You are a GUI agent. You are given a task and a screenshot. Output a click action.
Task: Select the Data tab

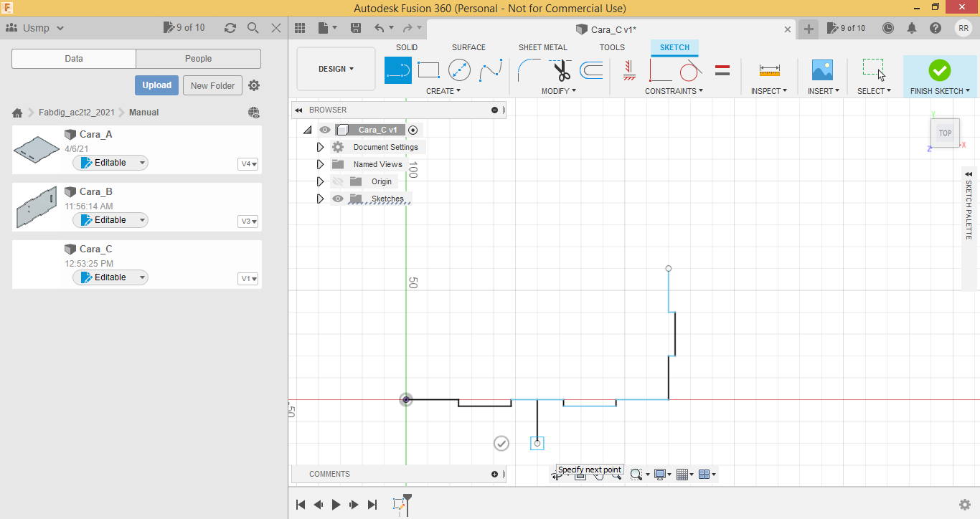point(74,59)
